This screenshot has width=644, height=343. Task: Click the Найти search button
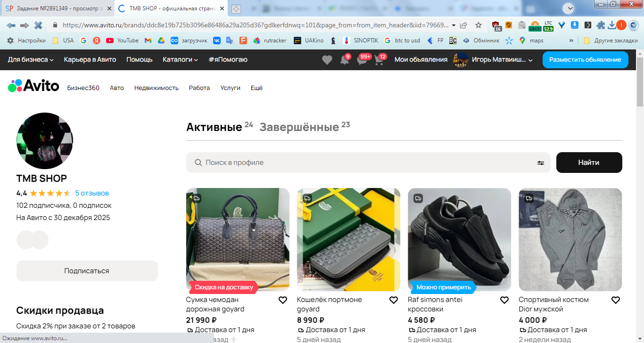(589, 163)
